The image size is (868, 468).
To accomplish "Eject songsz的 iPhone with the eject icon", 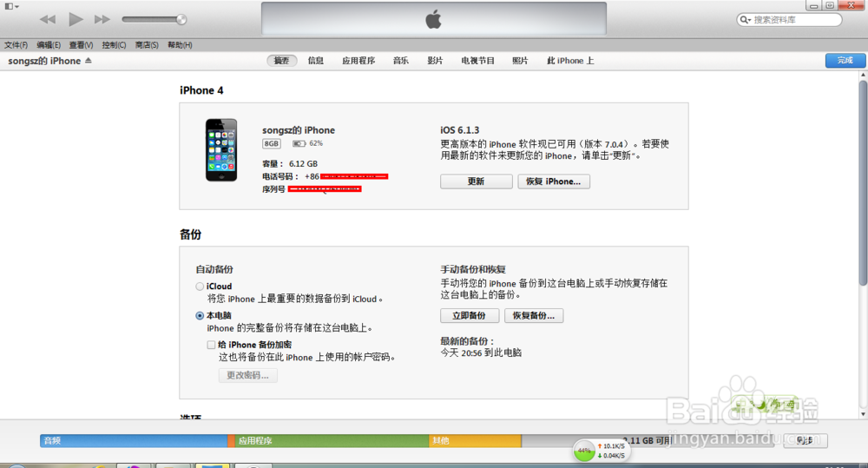I will 89,61.
